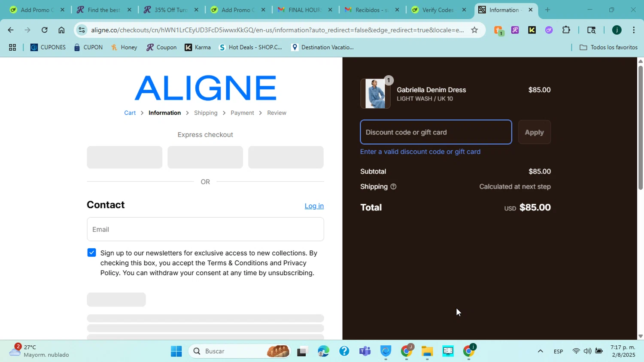Switch to the 35% Off Turo tab
Screen dimensions: 644x362
pyautogui.click(x=170, y=9)
